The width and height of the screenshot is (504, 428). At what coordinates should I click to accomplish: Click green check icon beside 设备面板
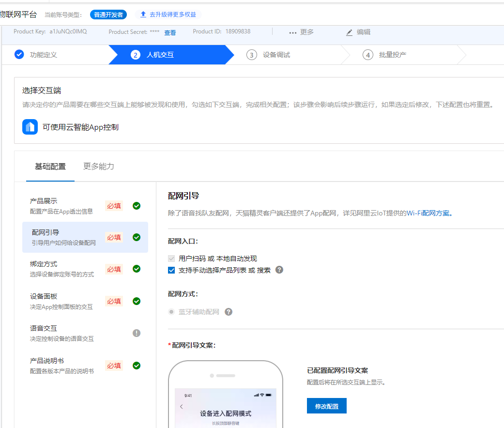tap(137, 301)
